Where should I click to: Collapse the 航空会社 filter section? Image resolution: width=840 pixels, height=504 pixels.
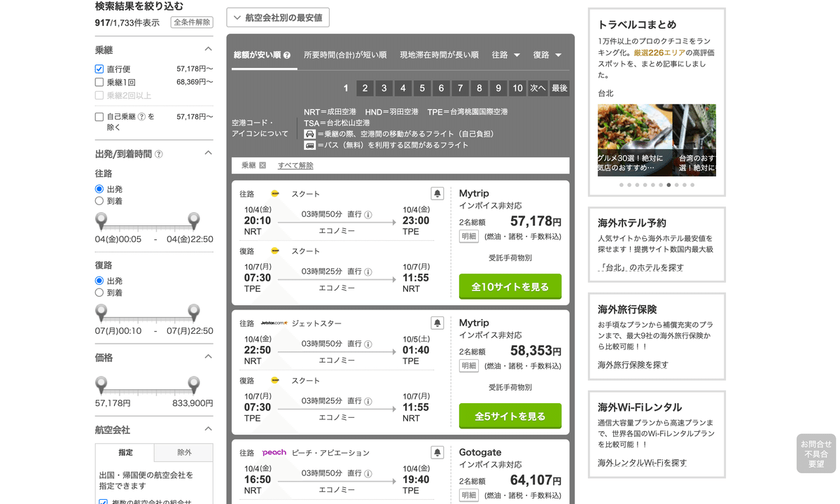208,429
